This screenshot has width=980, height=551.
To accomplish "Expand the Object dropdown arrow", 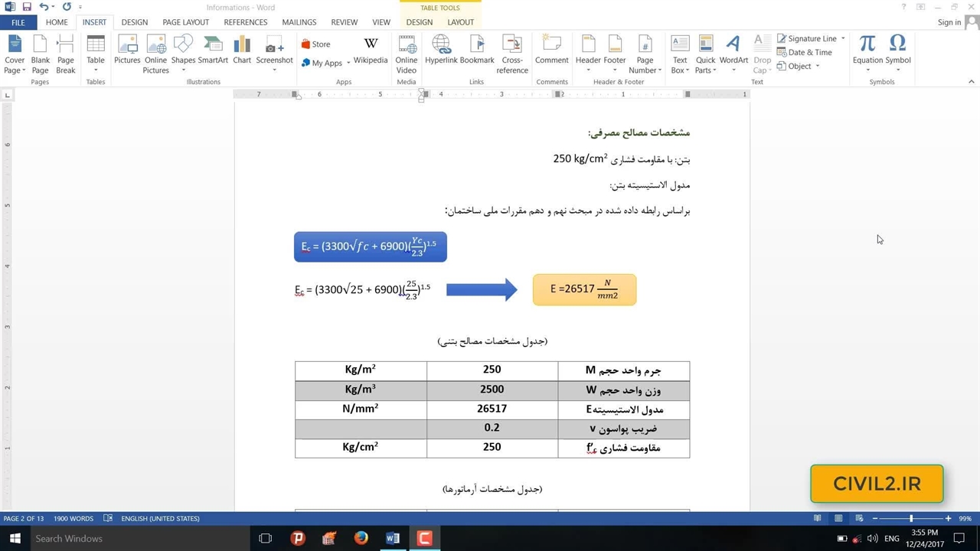I will (x=818, y=67).
